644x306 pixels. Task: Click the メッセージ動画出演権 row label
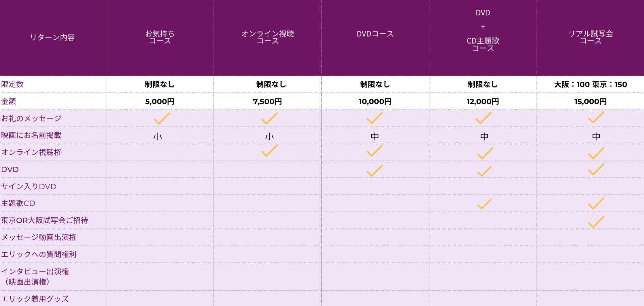[x=39, y=237]
